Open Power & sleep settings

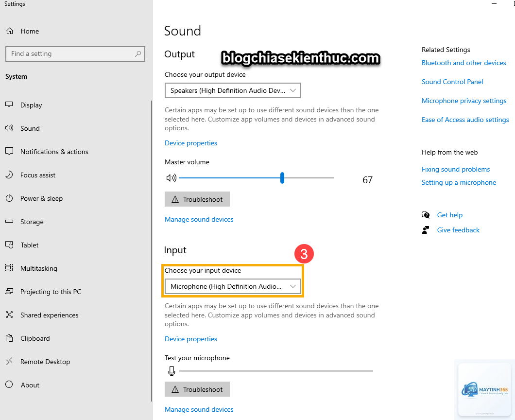[x=41, y=198]
